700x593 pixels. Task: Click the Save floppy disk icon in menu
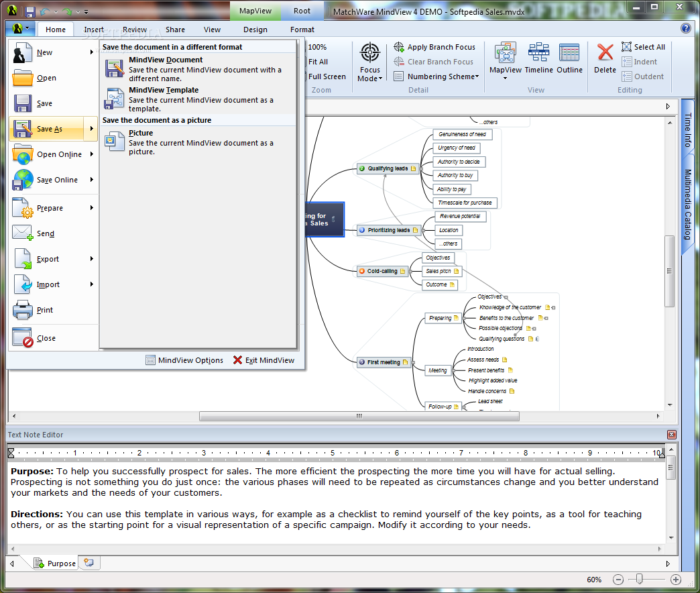click(x=22, y=103)
